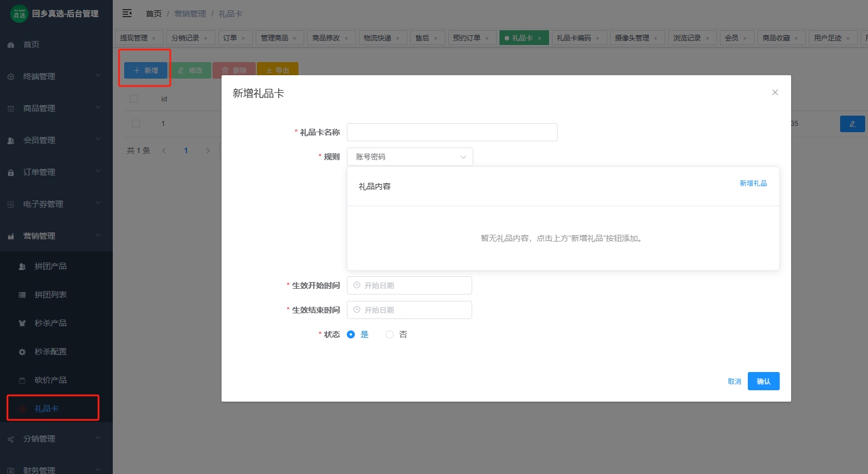The height and width of the screenshot is (474, 868).
Task: Click the clock icon in 生效开始时间 field
Action: pyautogui.click(x=358, y=285)
